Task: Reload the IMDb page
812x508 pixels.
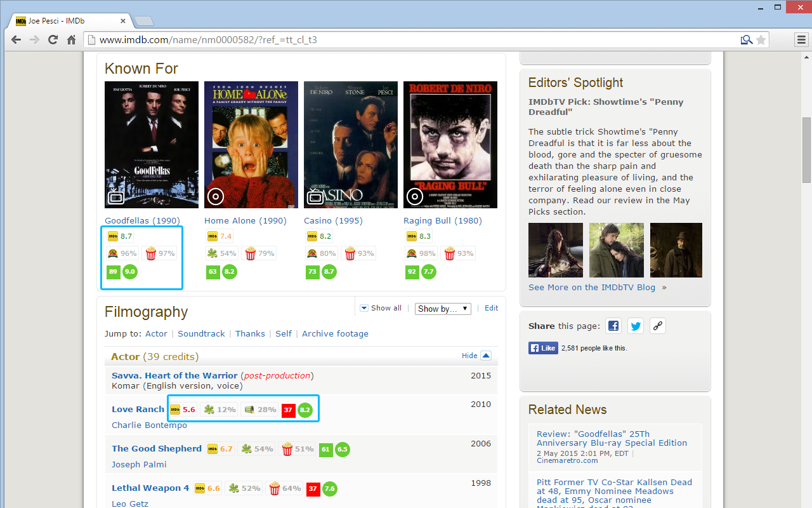Action: (53, 39)
